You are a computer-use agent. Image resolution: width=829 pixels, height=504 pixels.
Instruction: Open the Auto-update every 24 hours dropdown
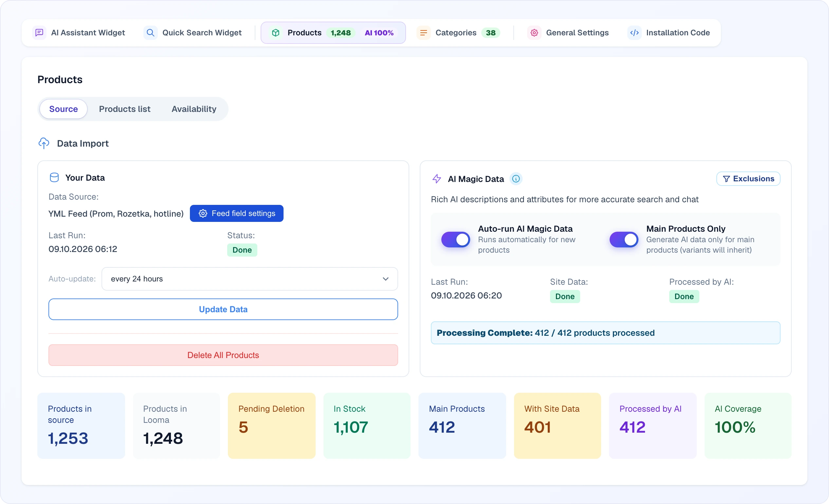(249, 279)
